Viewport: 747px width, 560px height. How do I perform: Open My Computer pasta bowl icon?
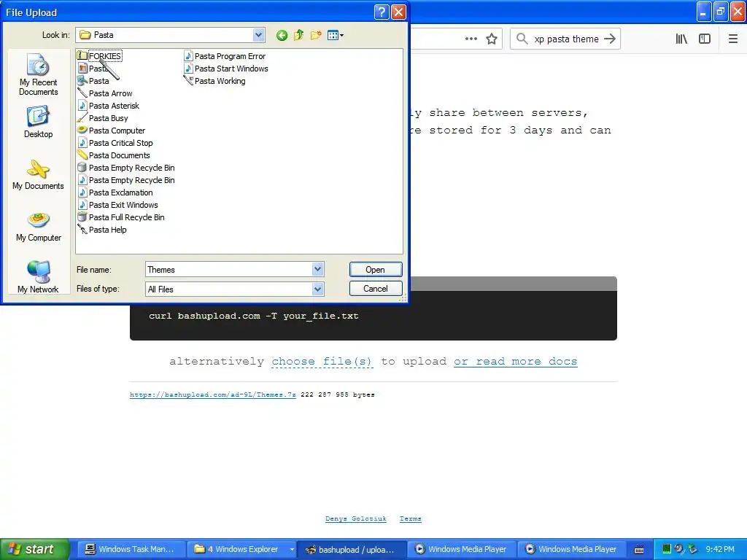click(x=38, y=227)
